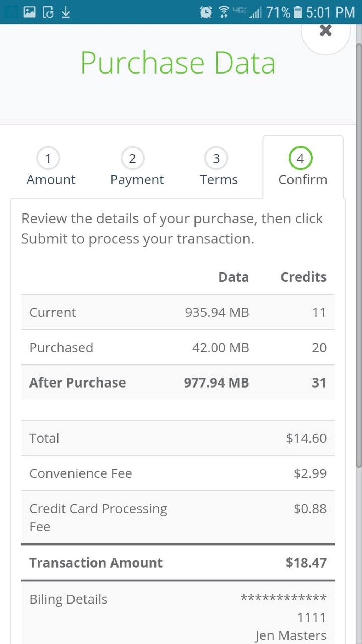This screenshot has width=362, height=644.
Task: Tap the masked card number ending 1111
Action: (284, 607)
